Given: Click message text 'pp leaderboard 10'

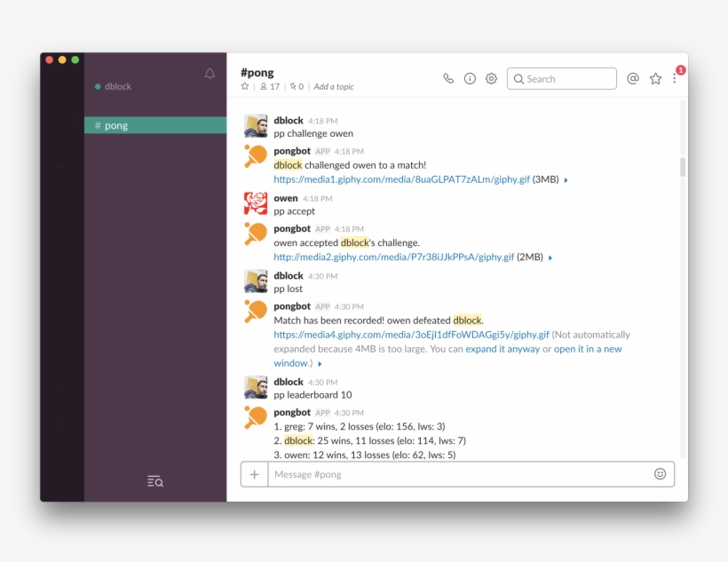Looking at the screenshot, I should pyautogui.click(x=313, y=395).
